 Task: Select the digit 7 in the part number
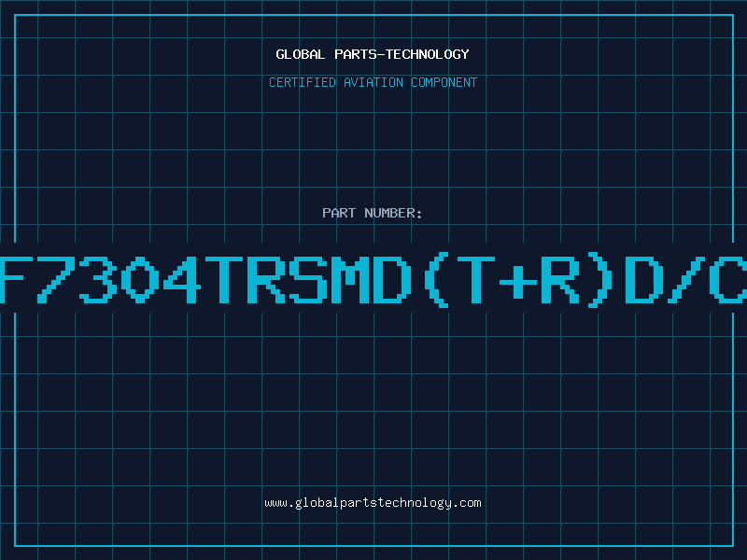pos(55,279)
